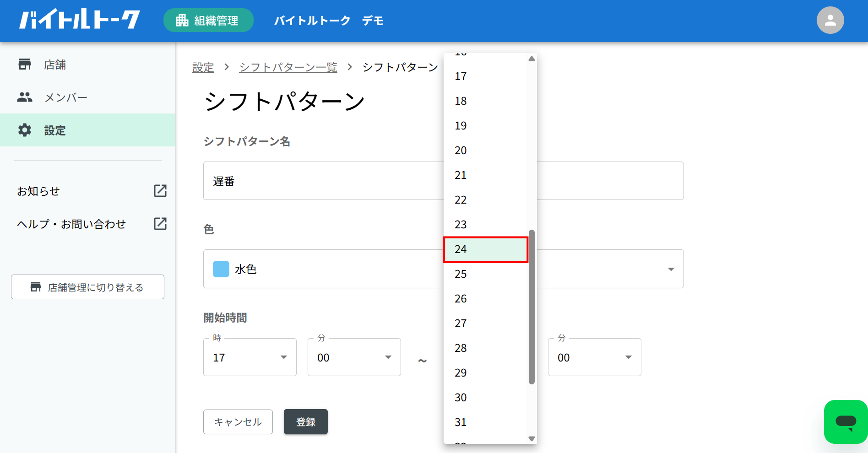This screenshot has width=868, height=453.
Task: Click the hour list scrollbar thumb
Action: pyautogui.click(x=532, y=307)
